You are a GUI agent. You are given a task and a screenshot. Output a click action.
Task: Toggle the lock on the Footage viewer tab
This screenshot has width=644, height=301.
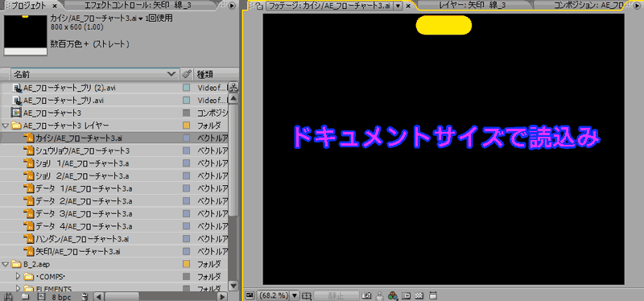[258, 6]
